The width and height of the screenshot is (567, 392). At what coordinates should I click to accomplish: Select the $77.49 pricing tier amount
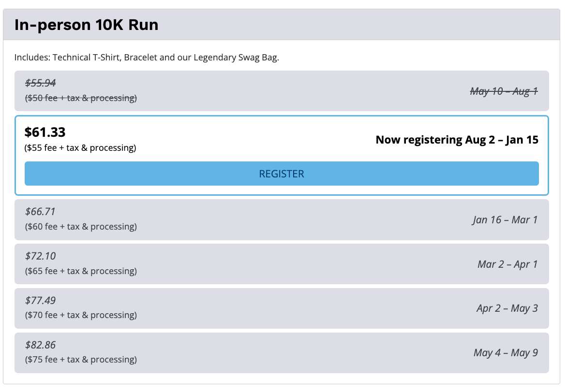pos(41,301)
